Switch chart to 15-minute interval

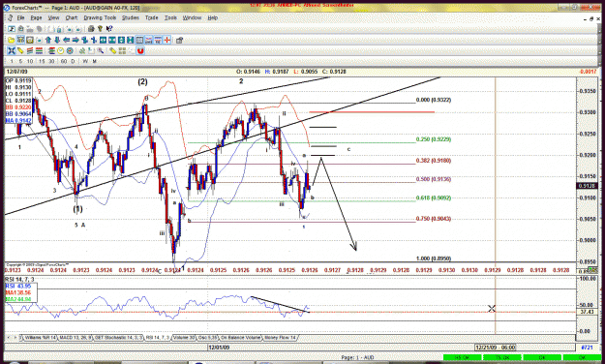click(42, 61)
